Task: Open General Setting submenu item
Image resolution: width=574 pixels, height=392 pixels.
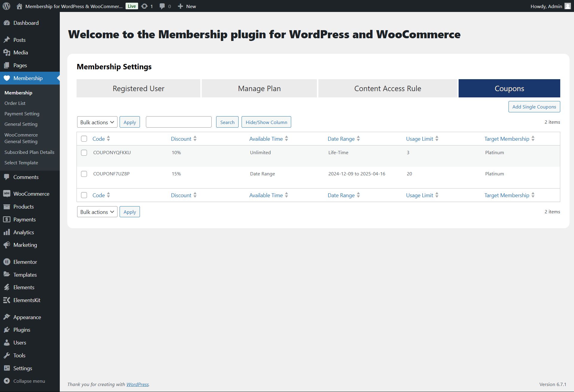Action: click(x=21, y=124)
